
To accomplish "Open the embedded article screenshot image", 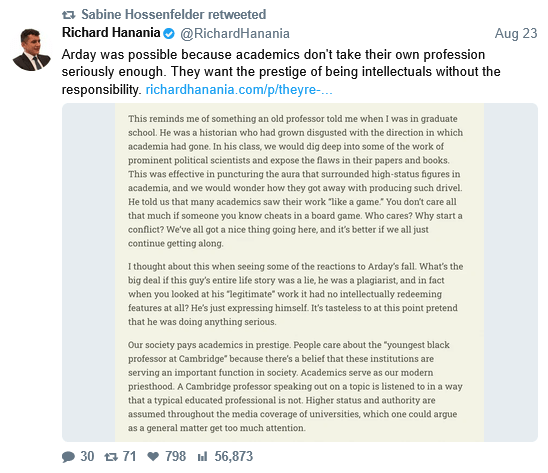I will (300, 272).
